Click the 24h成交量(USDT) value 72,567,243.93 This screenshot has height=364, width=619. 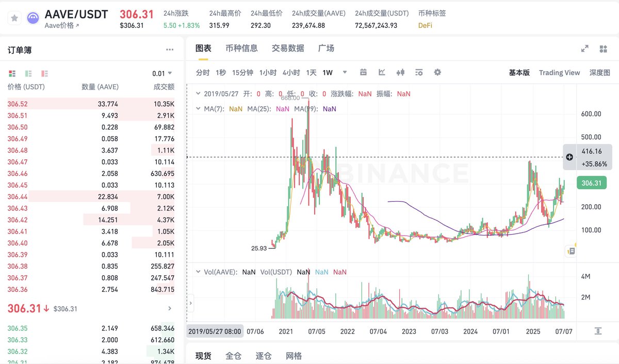point(376,25)
